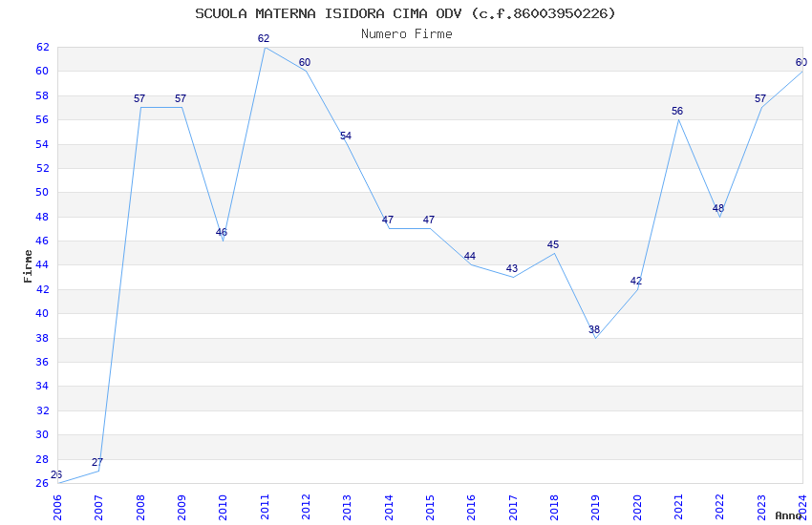Select x-axis year label 2020
This screenshot has height=525, width=812.
[x=637, y=507]
